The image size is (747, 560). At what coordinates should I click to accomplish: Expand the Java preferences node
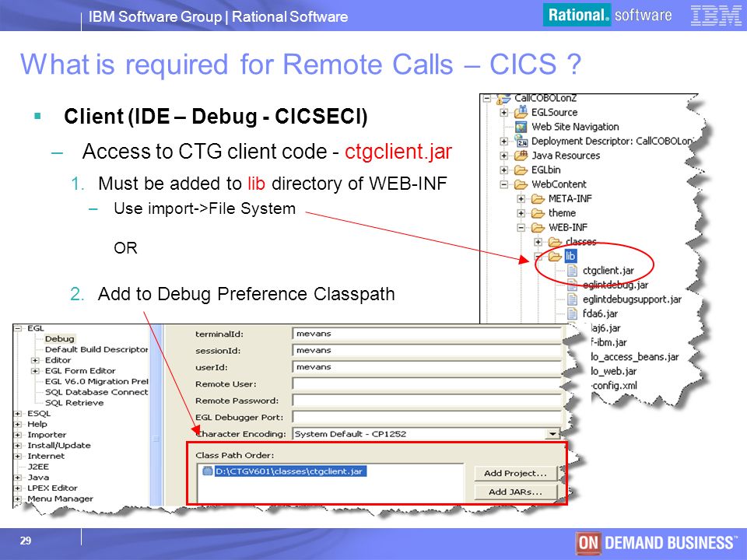pos(18,477)
